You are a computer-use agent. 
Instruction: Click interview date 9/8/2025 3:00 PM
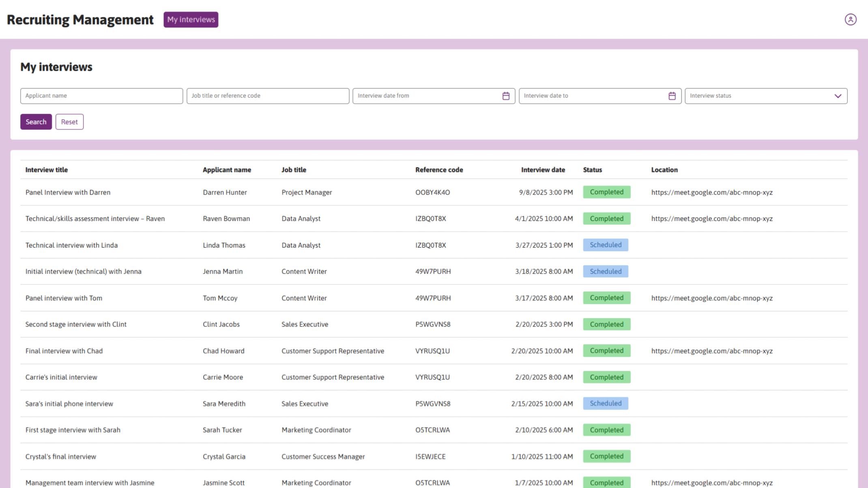click(x=546, y=193)
